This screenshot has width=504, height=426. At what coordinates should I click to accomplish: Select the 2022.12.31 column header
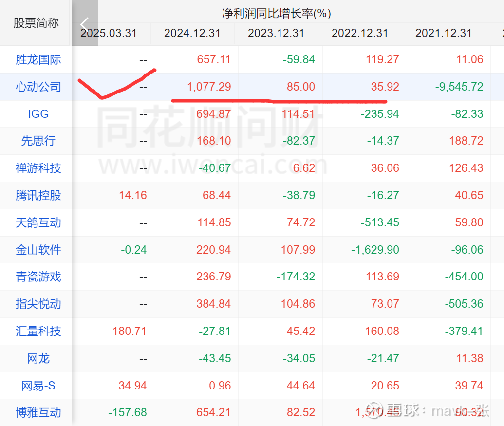coord(360,33)
